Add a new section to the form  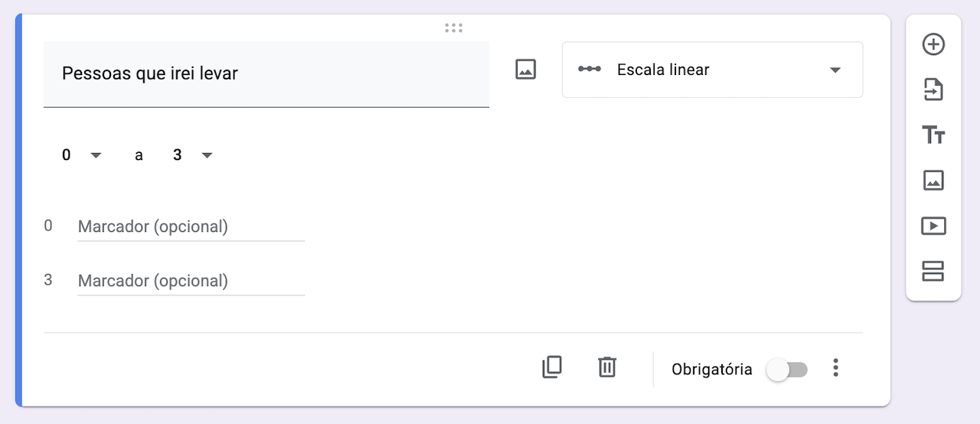[x=933, y=271]
